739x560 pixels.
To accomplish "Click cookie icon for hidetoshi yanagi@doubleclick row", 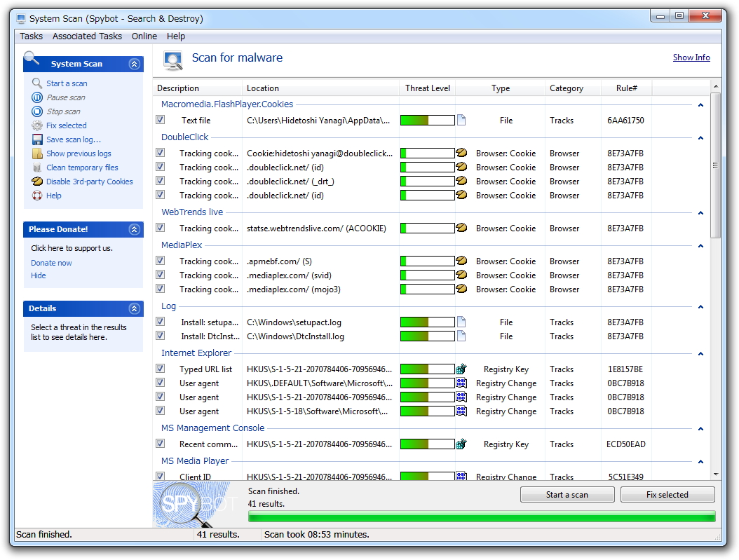I will (461, 153).
